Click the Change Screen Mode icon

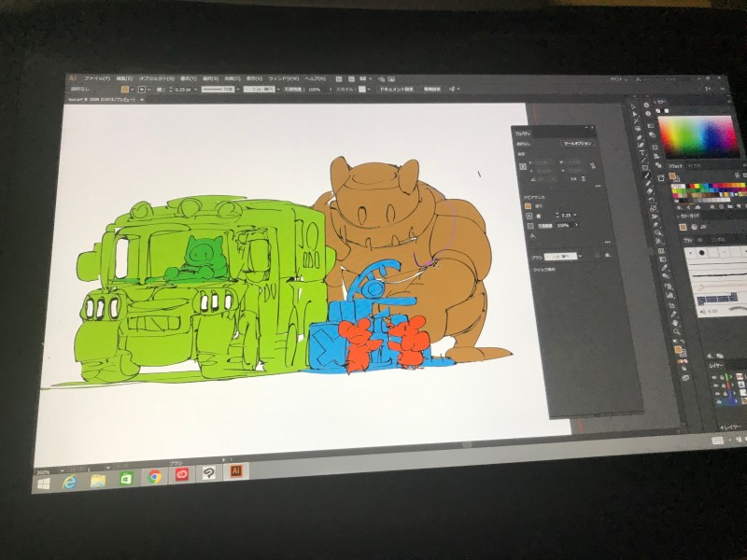(x=685, y=378)
